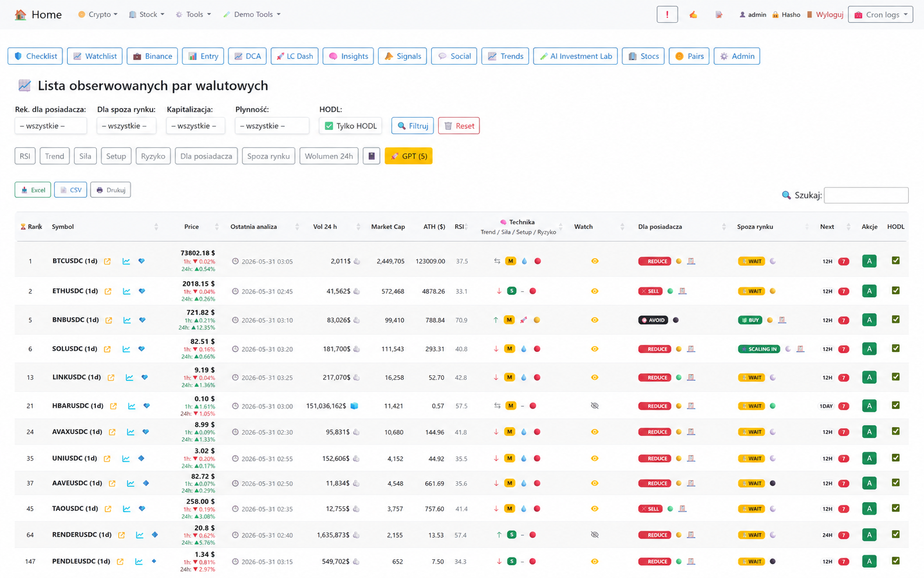The width and height of the screenshot is (924, 578).
Task: Click the document note icon in navbar
Action: 719,15
